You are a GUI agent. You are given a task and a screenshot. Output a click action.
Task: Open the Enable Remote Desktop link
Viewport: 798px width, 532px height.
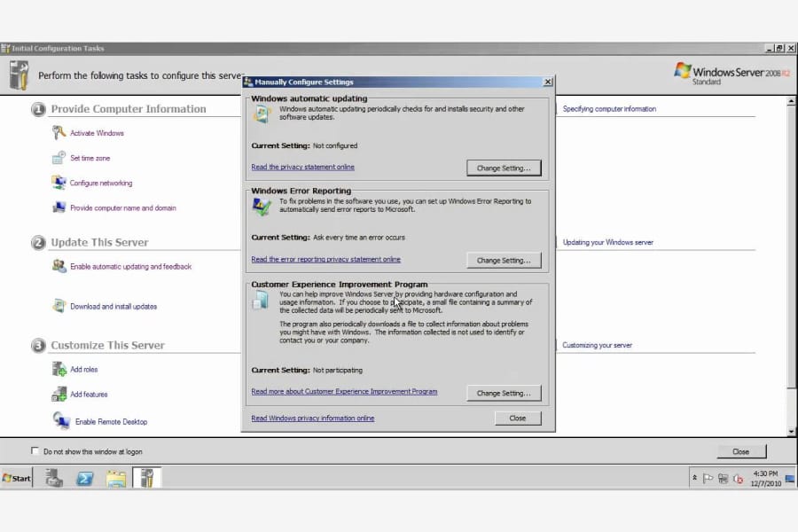(111, 421)
